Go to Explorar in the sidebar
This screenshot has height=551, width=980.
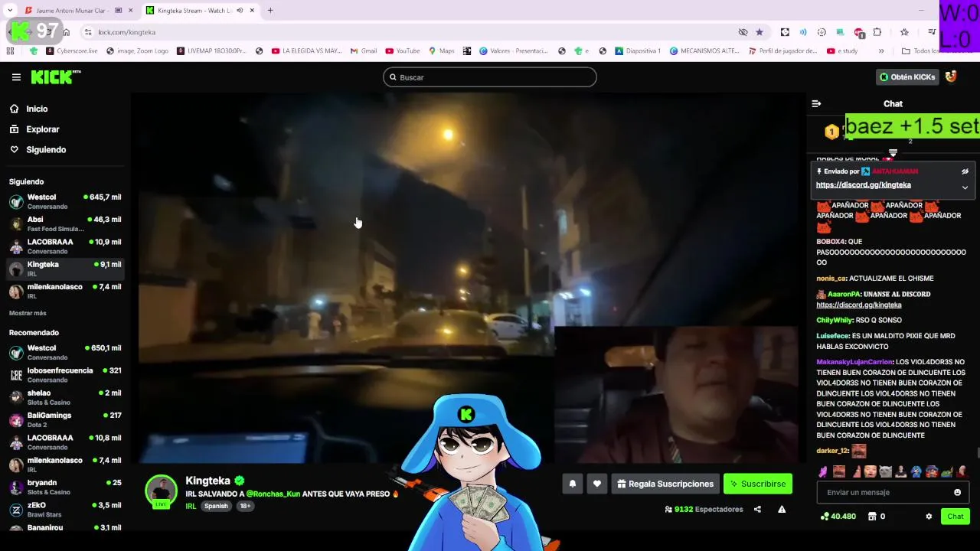click(43, 129)
